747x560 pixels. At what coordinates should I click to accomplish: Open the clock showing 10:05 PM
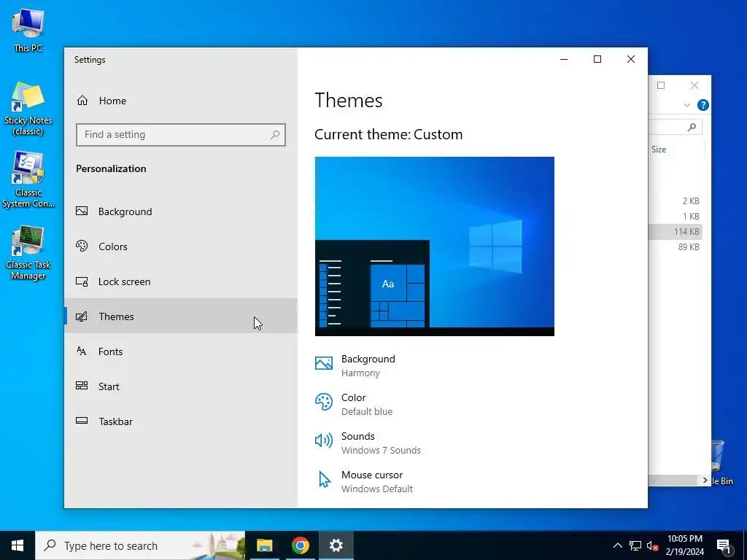[x=684, y=545]
